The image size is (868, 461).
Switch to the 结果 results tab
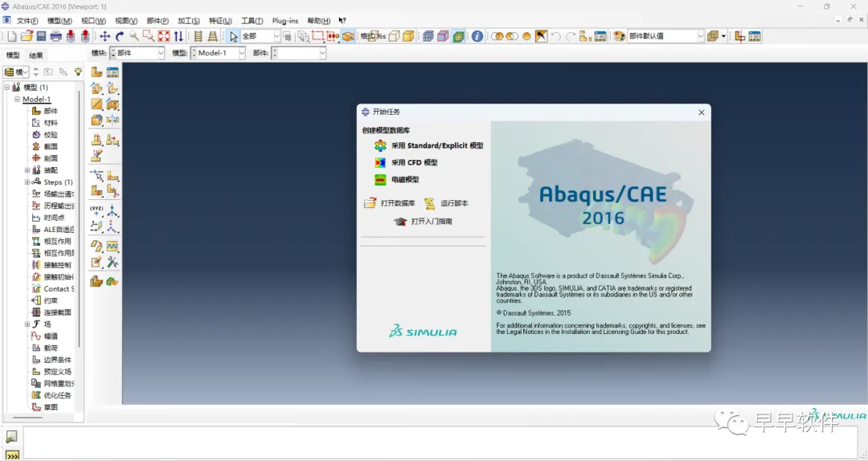click(x=36, y=55)
